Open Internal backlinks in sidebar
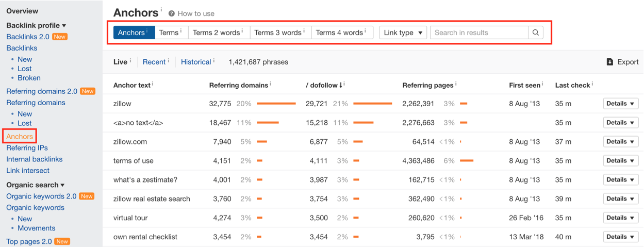 click(x=35, y=159)
